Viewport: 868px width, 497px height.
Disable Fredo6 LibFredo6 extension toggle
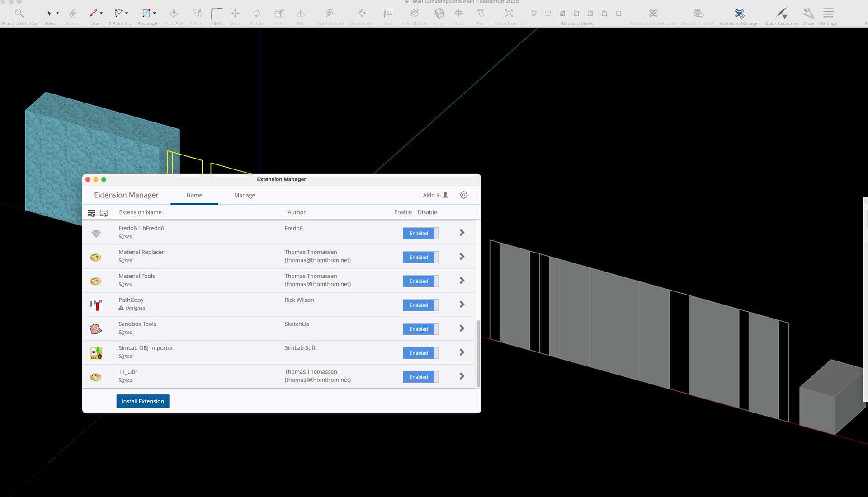tap(420, 233)
